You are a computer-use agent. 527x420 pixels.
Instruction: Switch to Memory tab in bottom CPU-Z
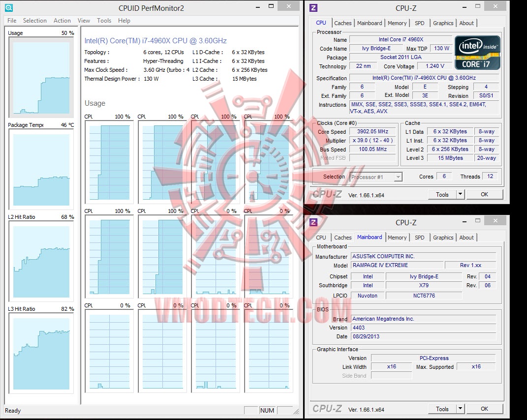(x=397, y=238)
